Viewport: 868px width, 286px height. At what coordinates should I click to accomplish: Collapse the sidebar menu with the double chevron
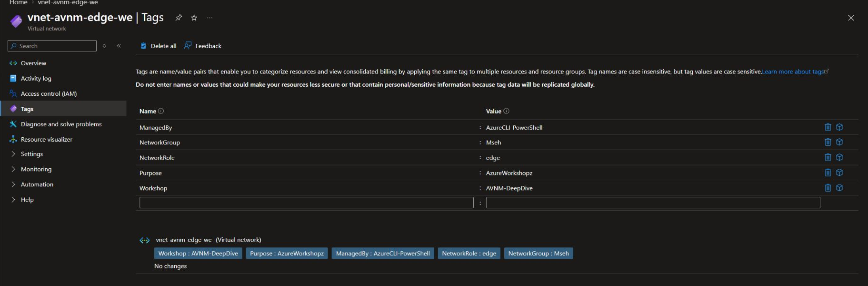pos(119,46)
